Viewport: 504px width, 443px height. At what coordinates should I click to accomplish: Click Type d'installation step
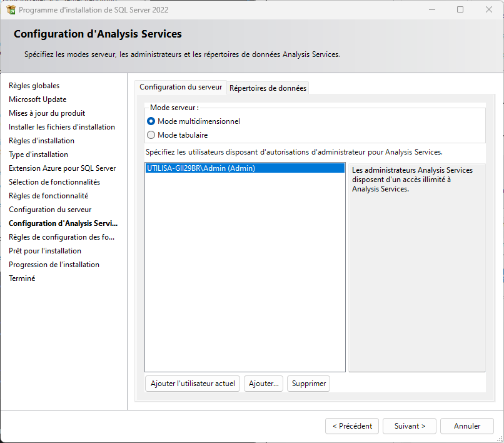(x=38, y=155)
